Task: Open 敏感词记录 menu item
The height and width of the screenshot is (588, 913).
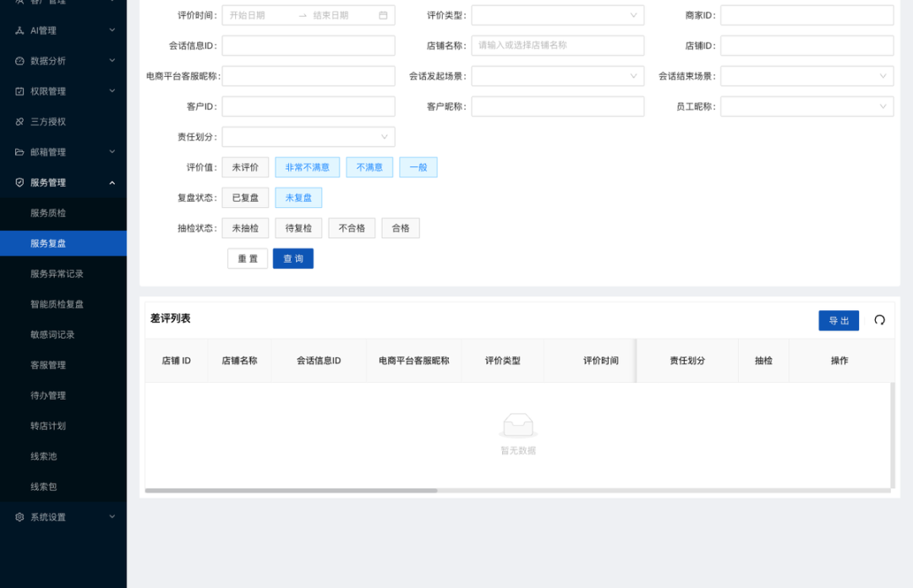Action: pos(63,335)
